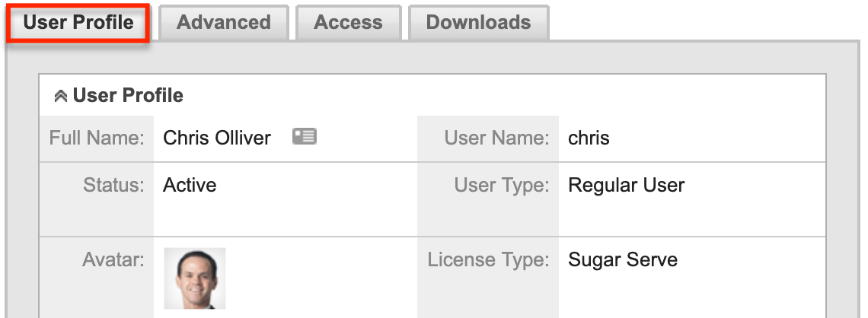
Task: Switch to the User Profile tab
Action: [x=78, y=23]
